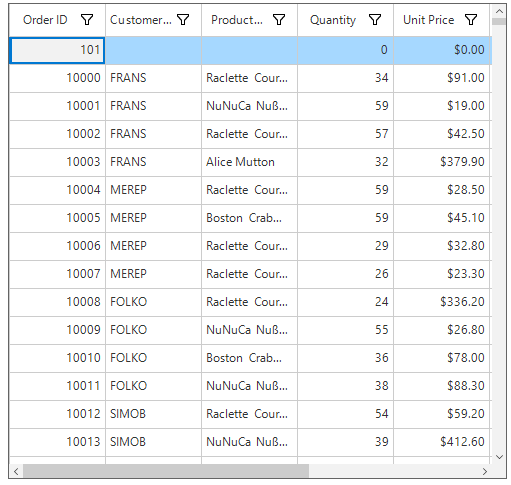This screenshot has width=511, height=485.
Task: Select the $23.30 unit price cell
Action: click(441, 274)
